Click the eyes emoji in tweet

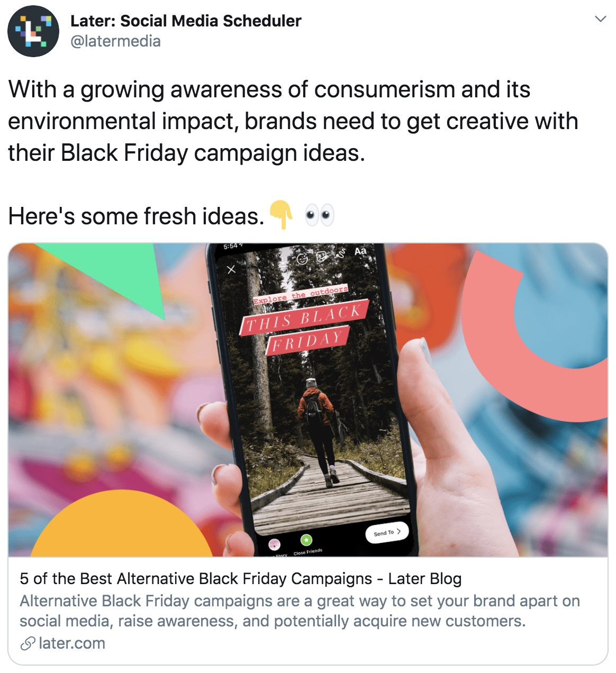pyautogui.click(x=320, y=215)
